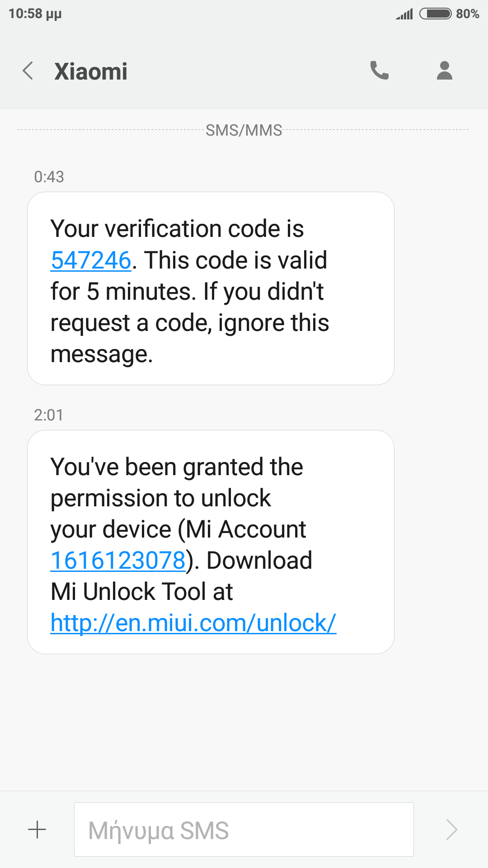Open the en.miui.com/unlock link
488x868 pixels.
[193, 623]
